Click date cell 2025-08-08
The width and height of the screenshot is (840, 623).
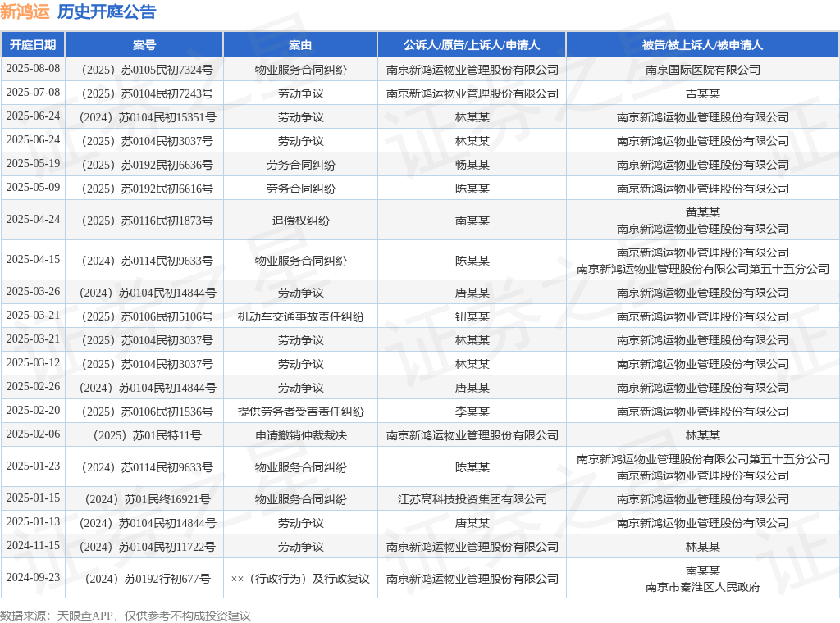33,69
